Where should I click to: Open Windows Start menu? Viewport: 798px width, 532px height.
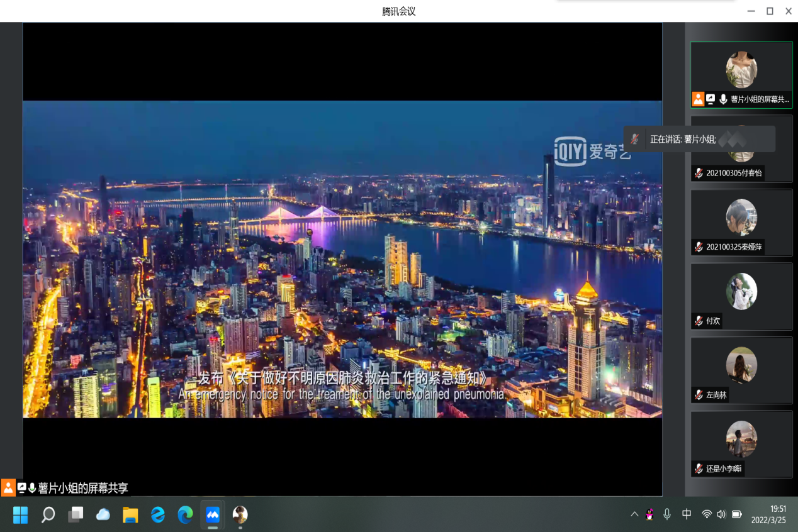[21, 515]
